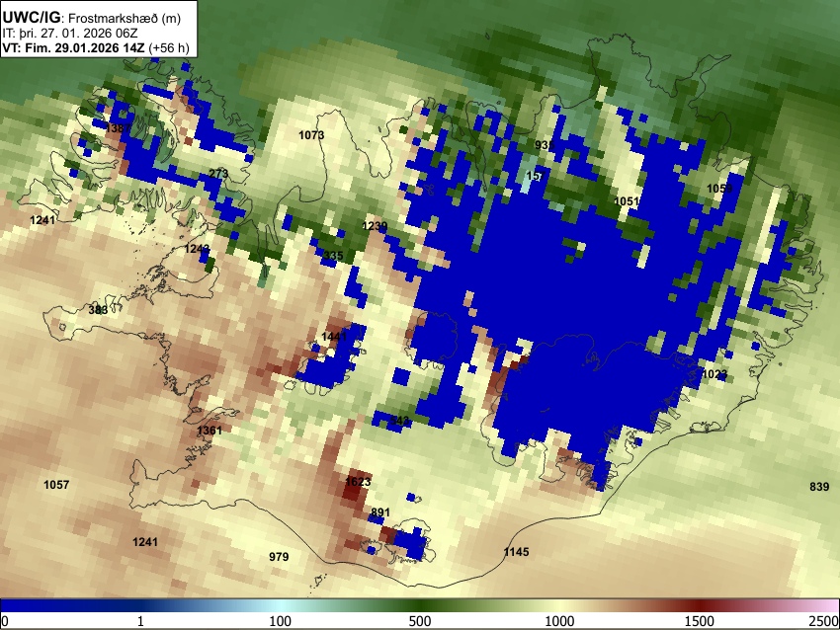Image resolution: width=840 pixels, height=630 pixels.
Task: Click the 1023 value label
Action: click(x=714, y=373)
